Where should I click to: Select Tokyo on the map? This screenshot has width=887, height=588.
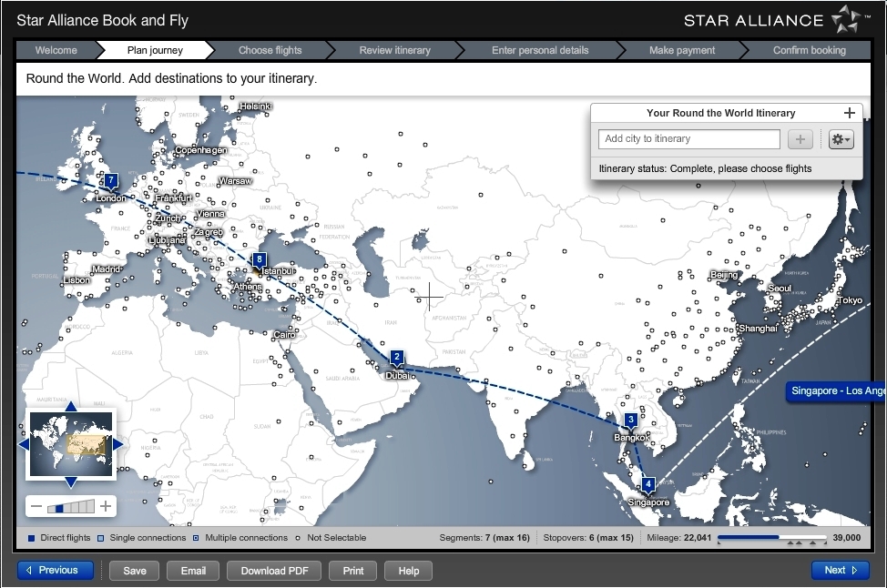[x=850, y=300]
